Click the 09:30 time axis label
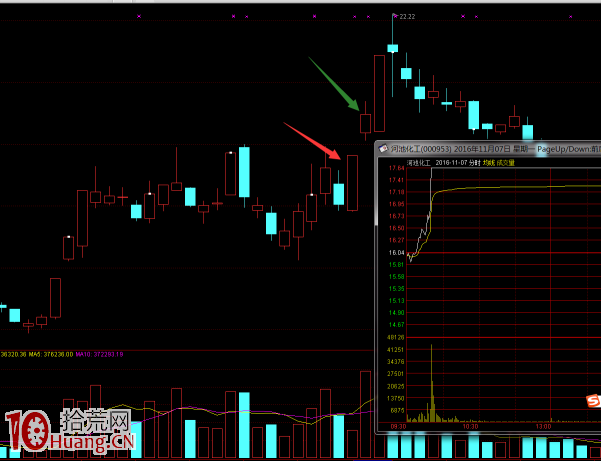Viewport: 601px width, 461px height. (x=399, y=427)
